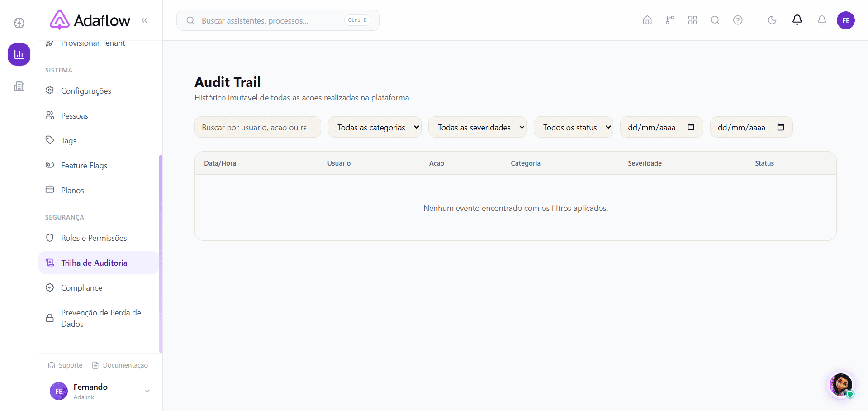This screenshot has height=411, width=868.
Task: Click the Severidade column header
Action: pos(645,163)
